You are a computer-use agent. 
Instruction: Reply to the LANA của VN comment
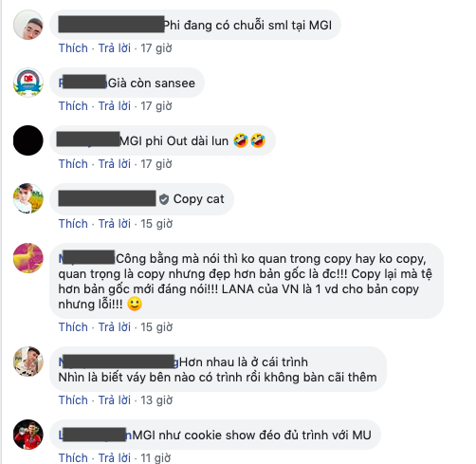coord(115,327)
